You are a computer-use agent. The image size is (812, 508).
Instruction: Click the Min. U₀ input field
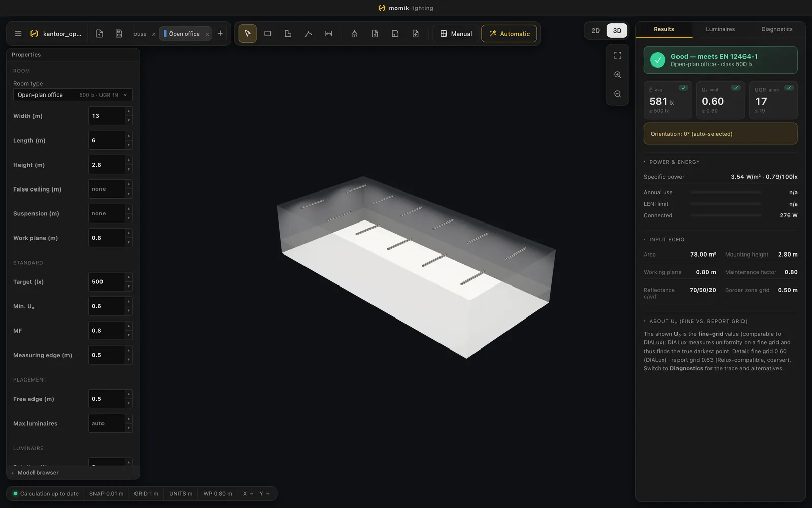107,306
